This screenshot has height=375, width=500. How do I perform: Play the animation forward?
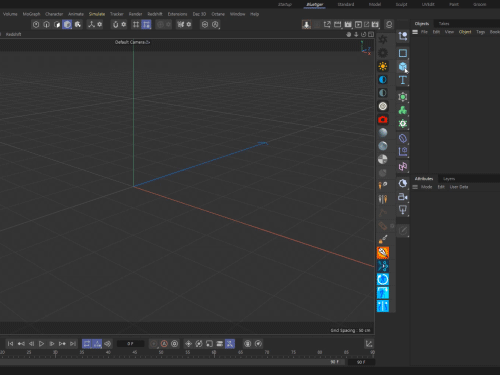[x=41, y=344]
